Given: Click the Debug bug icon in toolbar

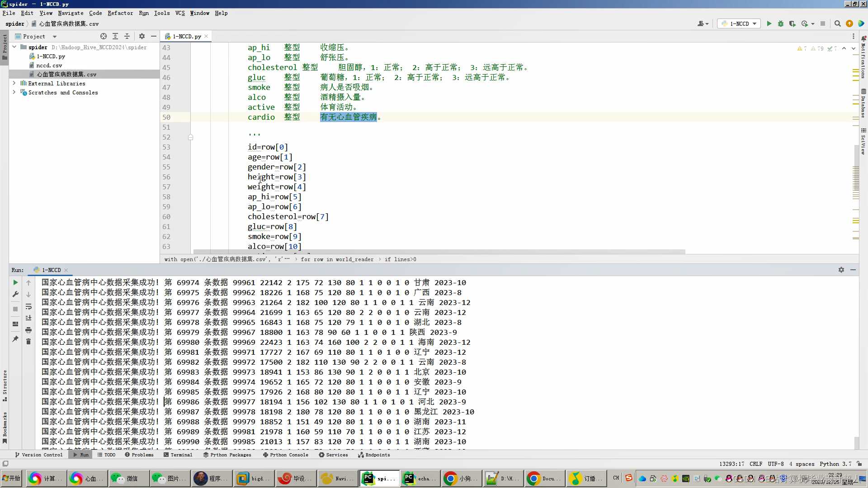Looking at the screenshot, I should tap(780, 23).
